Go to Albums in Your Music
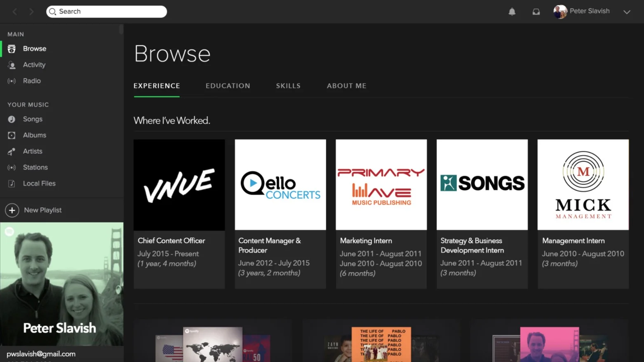This screenshot has width=644, height=362. [35, 135]
